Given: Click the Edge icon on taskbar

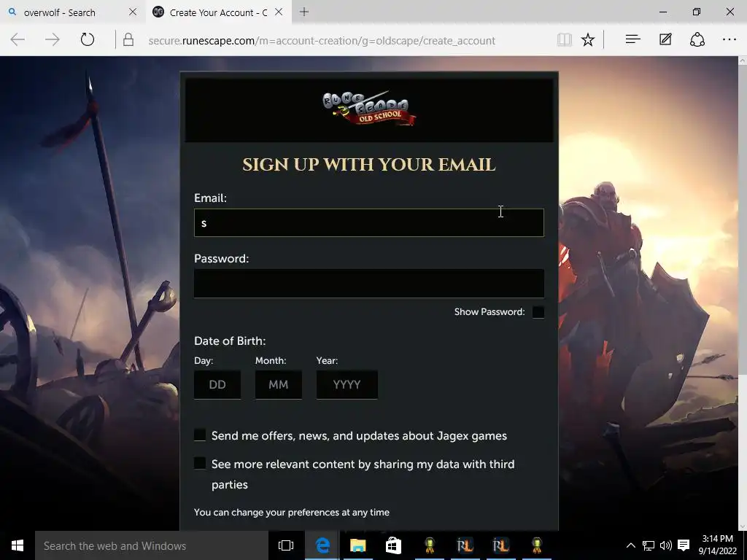Looking at the screenshot, I should [x=322, y=545].
